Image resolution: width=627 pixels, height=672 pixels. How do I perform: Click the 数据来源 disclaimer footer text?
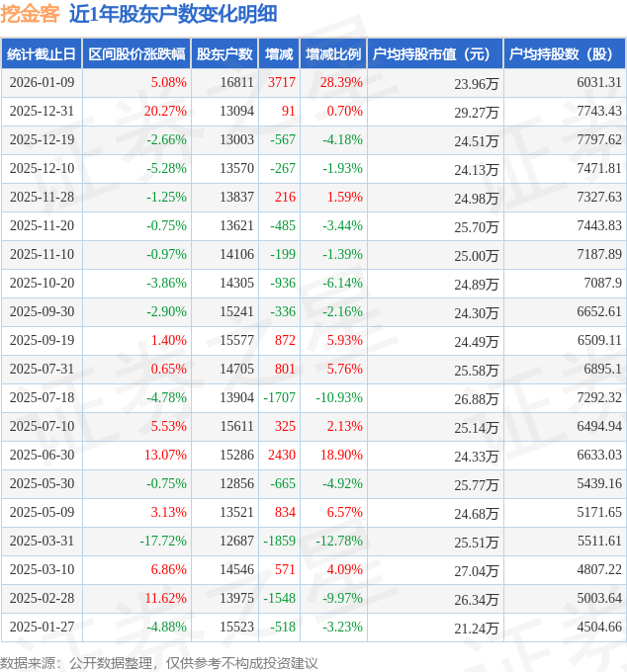tap(159, 662)
